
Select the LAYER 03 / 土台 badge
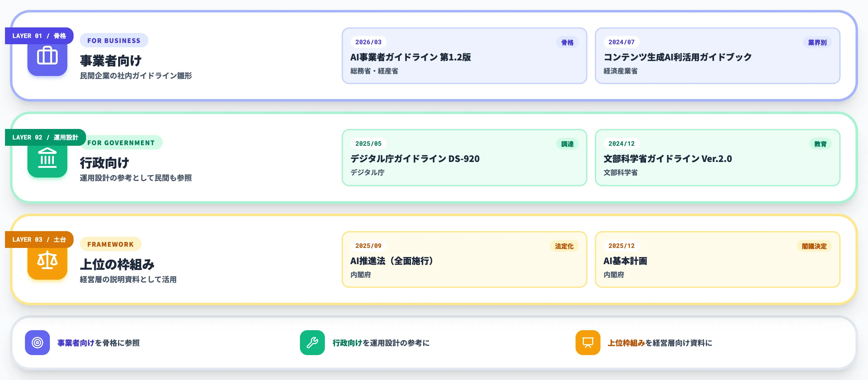pos(39,239)
